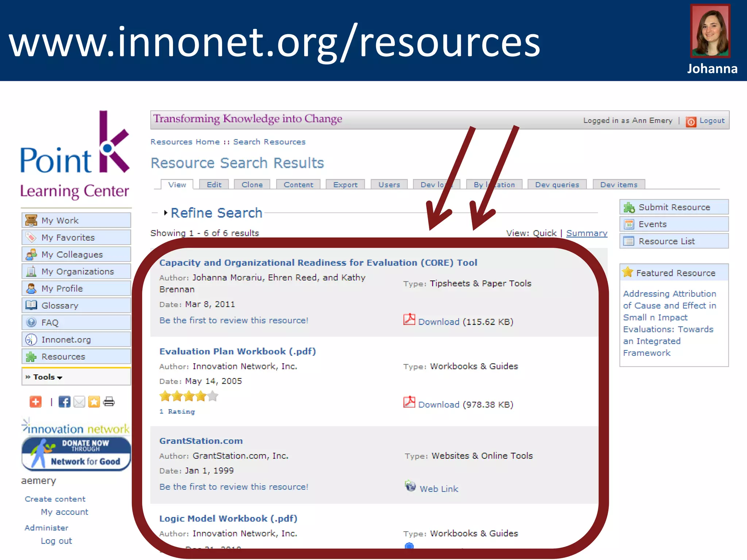Screen dimensions: 747x560
Task: Open the Users tab
Action: [x=389, y=185]
